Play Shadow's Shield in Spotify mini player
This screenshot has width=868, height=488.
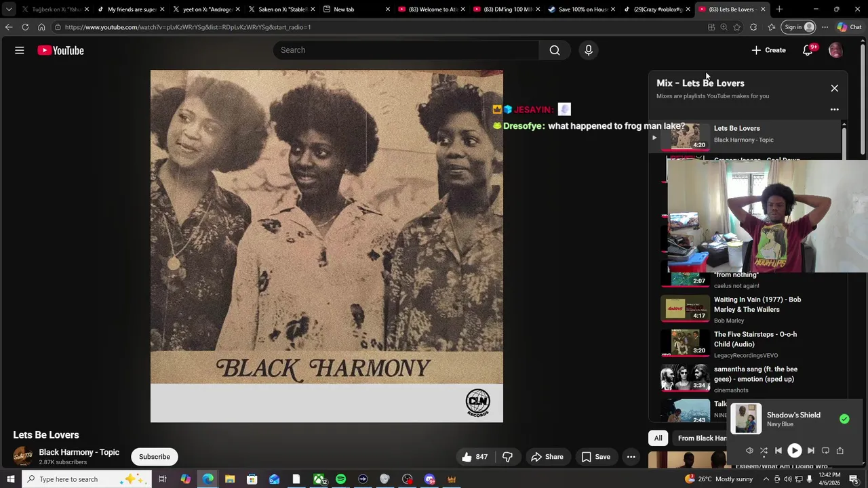pyautogui.click(x=794, y=451)
